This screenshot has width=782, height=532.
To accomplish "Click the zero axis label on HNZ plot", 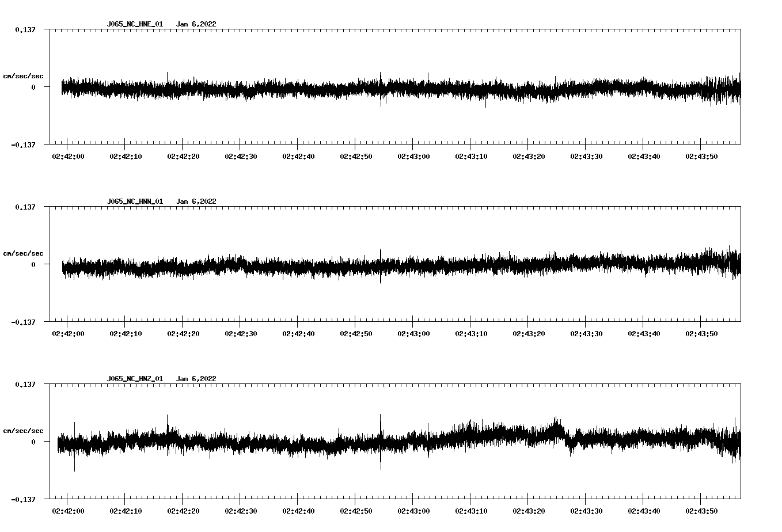I will click(x=33, y=442).
